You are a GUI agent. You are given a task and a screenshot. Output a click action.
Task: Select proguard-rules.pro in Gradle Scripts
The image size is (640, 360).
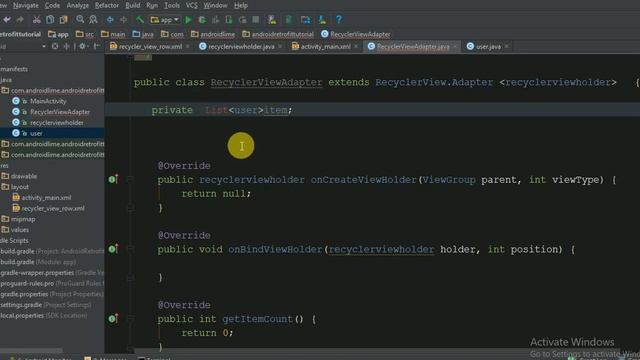point(52,283)
